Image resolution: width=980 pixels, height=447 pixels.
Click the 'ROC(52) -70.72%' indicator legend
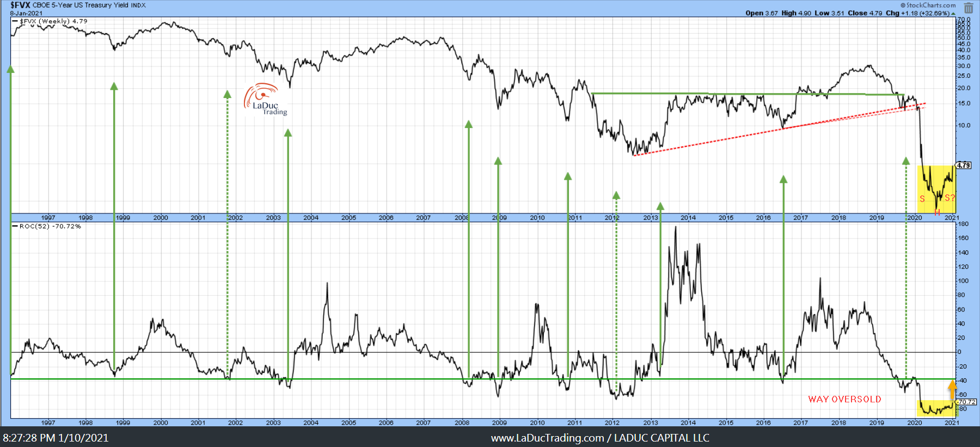(x=50, y=226)
